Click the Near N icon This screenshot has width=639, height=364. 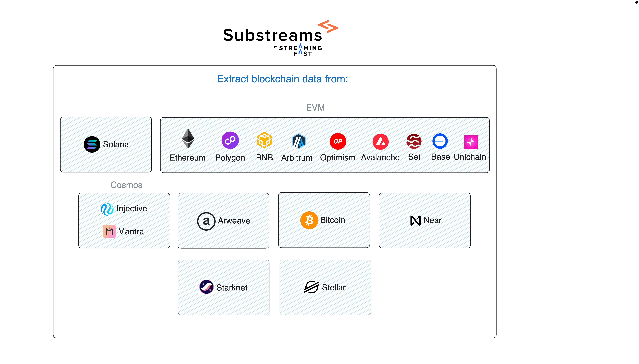(415, 221)
